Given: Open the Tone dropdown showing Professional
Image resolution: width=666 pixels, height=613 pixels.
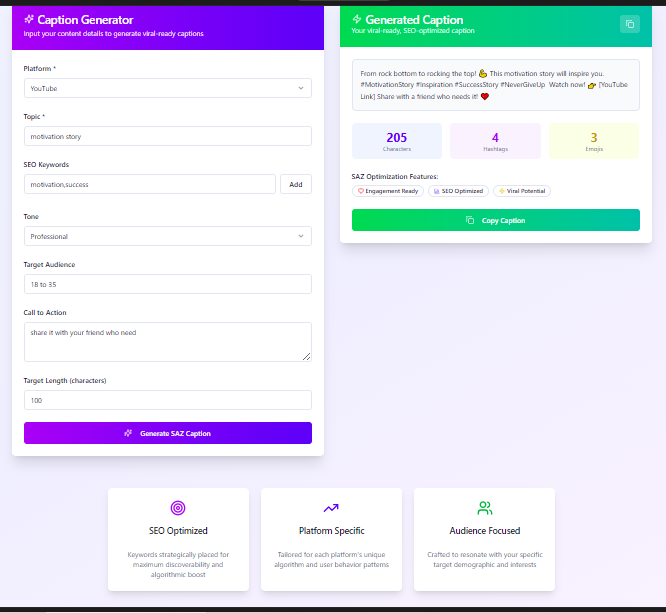Looking at the screenshot, I should pyautogui.click(x=168, y=236).
